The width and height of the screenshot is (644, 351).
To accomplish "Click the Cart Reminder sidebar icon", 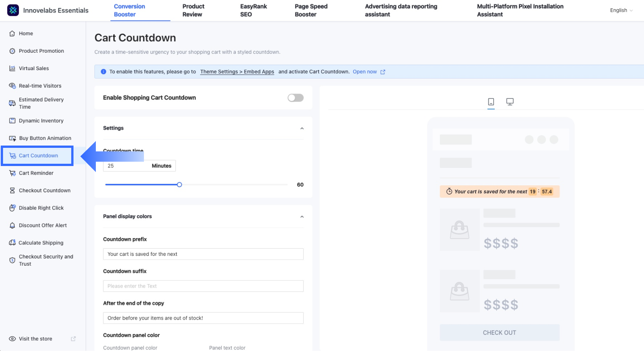I will [12, 173].
